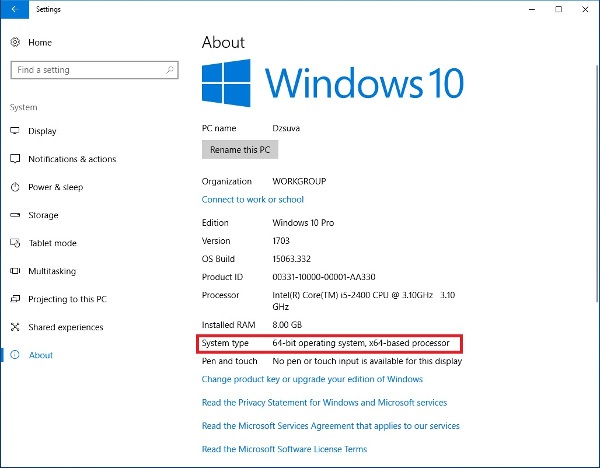Image resolution: width=600 pixels, height=468 pixels.
Task: Close the Settings window
Action: 585,9
